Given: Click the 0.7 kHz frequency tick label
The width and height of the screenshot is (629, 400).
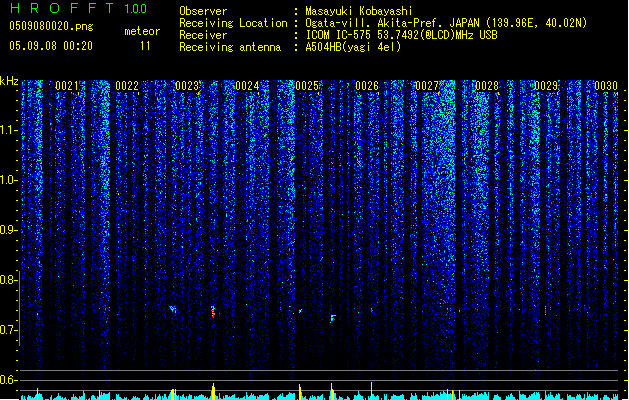Looking at the screenshot, I should pyautogui.click(x=8, y=330).
